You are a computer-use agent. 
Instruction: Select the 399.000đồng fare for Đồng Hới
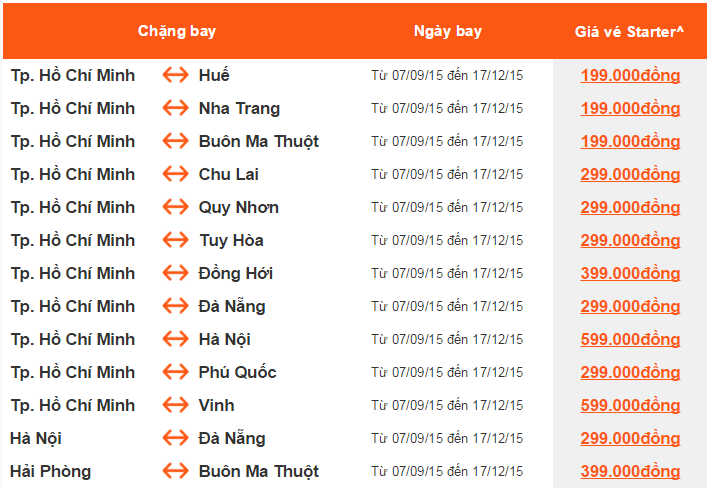[x=630, y=273]
